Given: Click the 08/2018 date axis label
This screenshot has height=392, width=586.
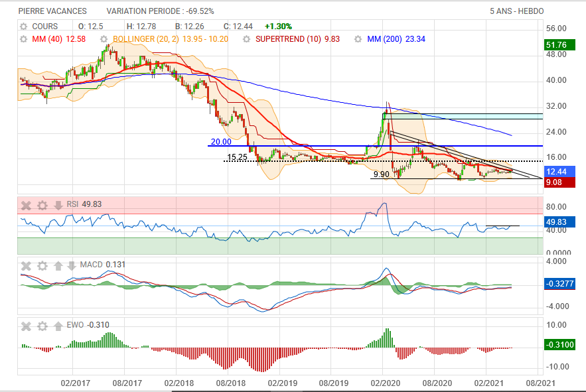Looking at the screenshot, I should point(231,383).
